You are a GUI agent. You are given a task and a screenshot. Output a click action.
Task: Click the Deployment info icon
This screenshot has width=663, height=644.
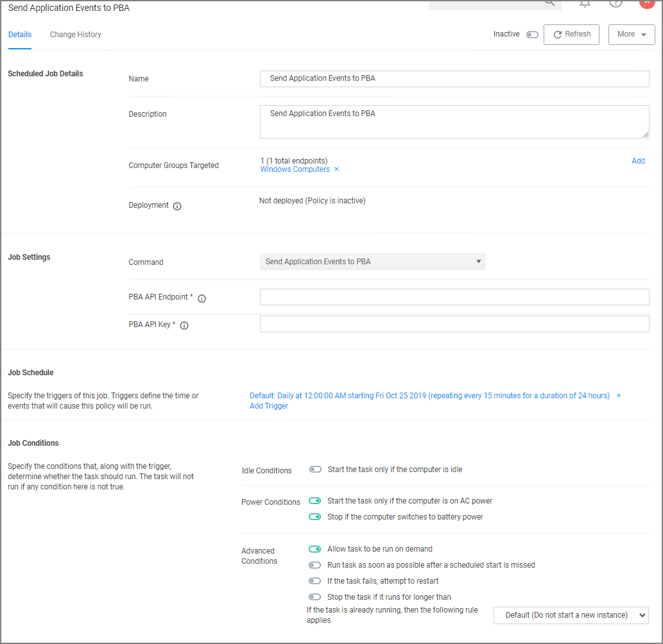click(177, 206)
